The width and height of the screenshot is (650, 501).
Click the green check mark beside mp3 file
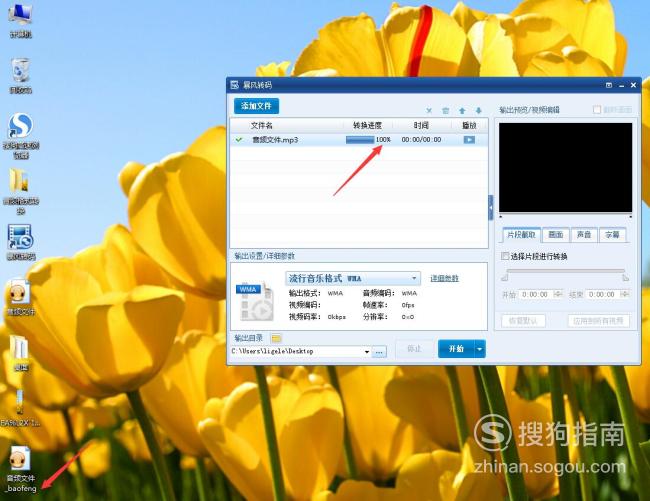point(239,140)
